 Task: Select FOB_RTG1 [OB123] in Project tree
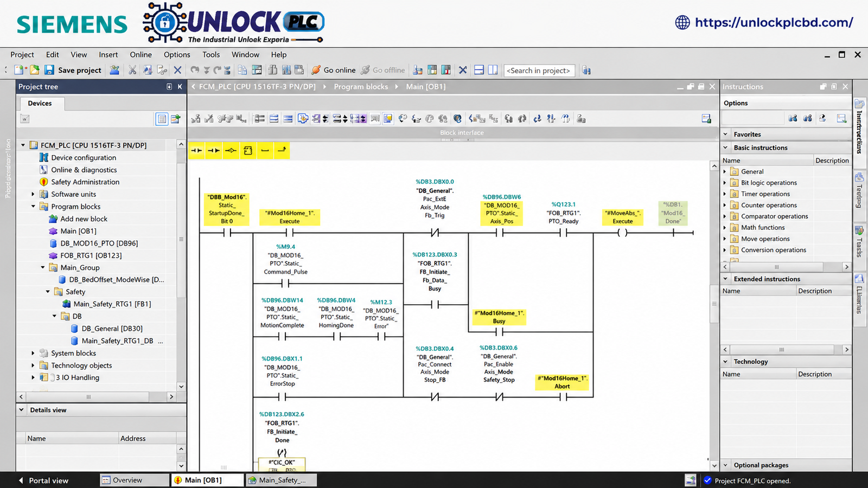(91, 255)
